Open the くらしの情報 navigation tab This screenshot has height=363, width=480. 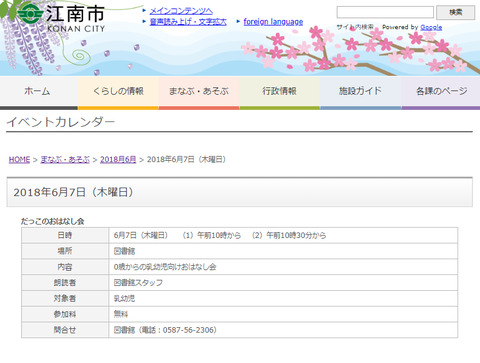point(118,93)
